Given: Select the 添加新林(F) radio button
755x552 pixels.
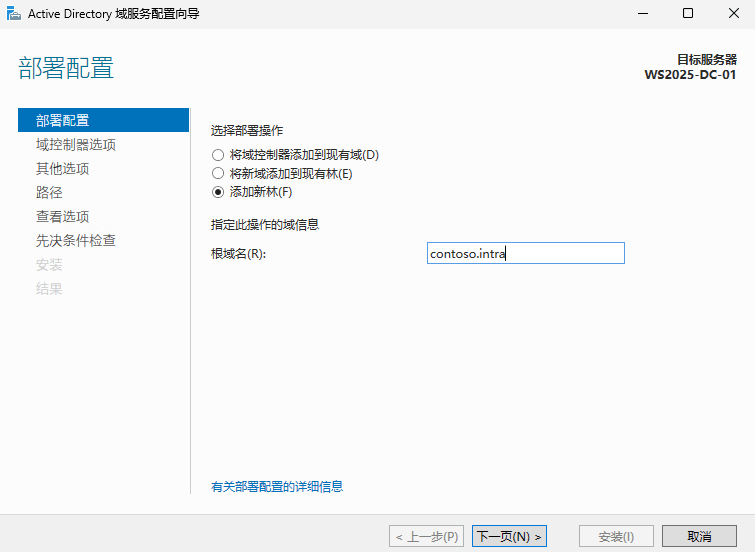Looking at the screenshot, I should tap(218, 192).
